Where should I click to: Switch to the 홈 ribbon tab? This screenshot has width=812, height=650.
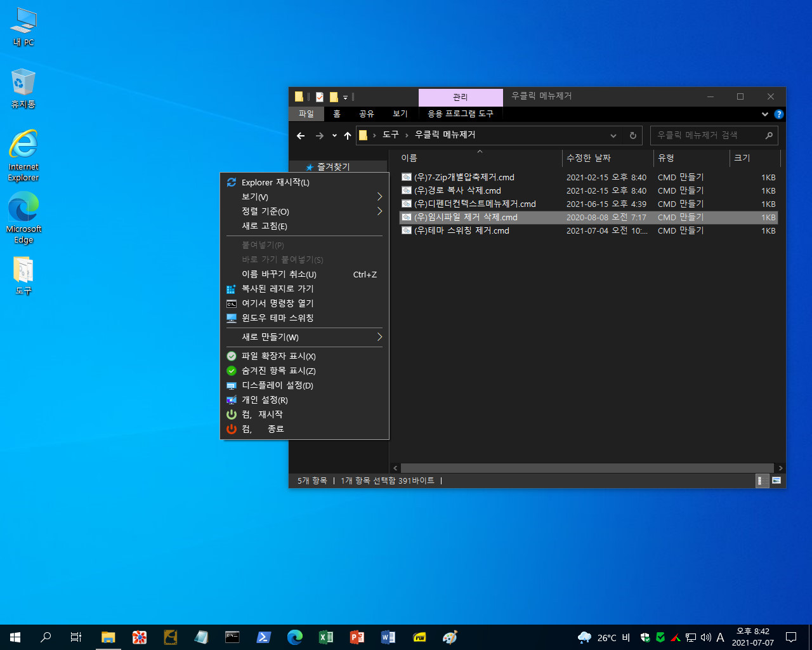337,114
